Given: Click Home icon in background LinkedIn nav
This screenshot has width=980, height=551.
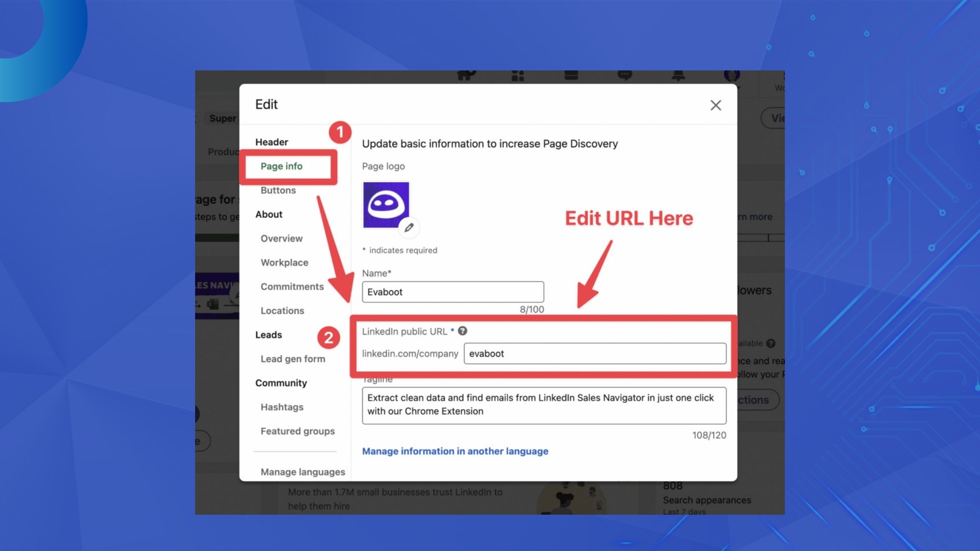Looking at the screenshot, I should [x=466, y=75].
